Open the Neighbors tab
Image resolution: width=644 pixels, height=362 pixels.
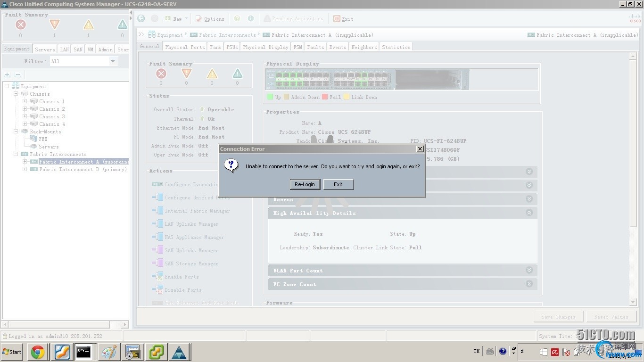point(364,47)
